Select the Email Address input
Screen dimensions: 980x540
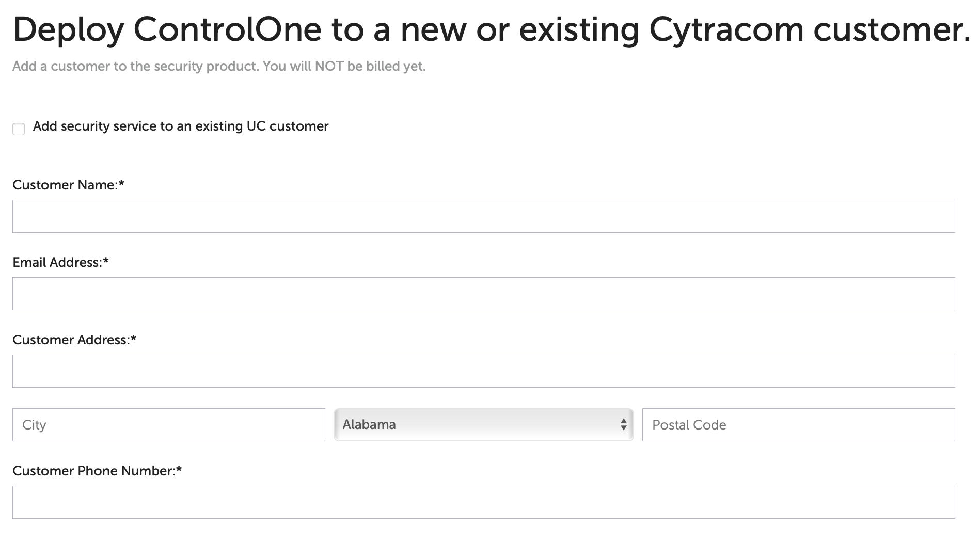(x=484, y=293)
